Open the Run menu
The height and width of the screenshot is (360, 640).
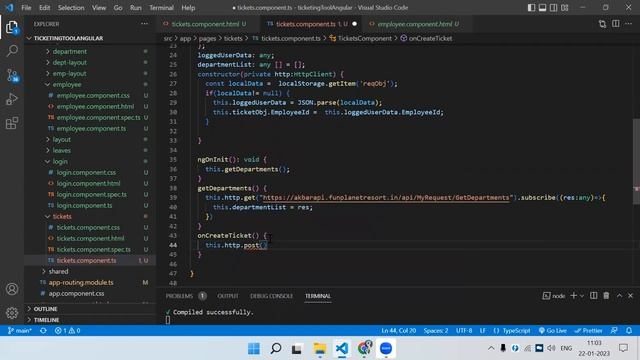pyautogui.click(x=136, y=8)
